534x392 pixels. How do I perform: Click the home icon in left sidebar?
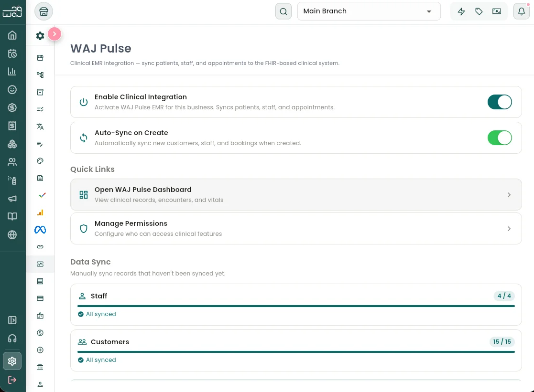click(12, 35)
